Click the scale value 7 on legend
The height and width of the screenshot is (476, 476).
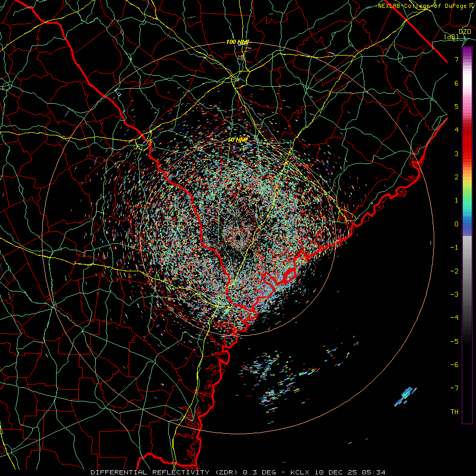[x=456, y=59]
